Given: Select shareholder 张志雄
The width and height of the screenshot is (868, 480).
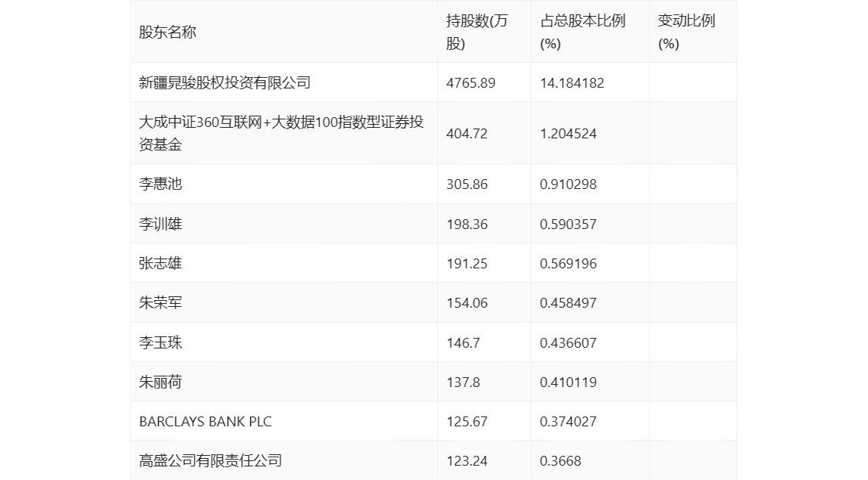Looking at the screenshot, I should pos(160,264).
